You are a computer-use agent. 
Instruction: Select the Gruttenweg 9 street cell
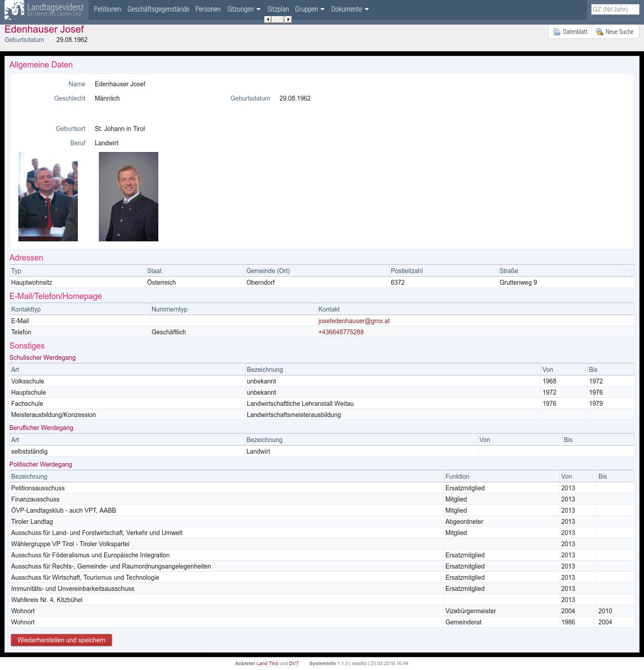click(x=561, y=282)
